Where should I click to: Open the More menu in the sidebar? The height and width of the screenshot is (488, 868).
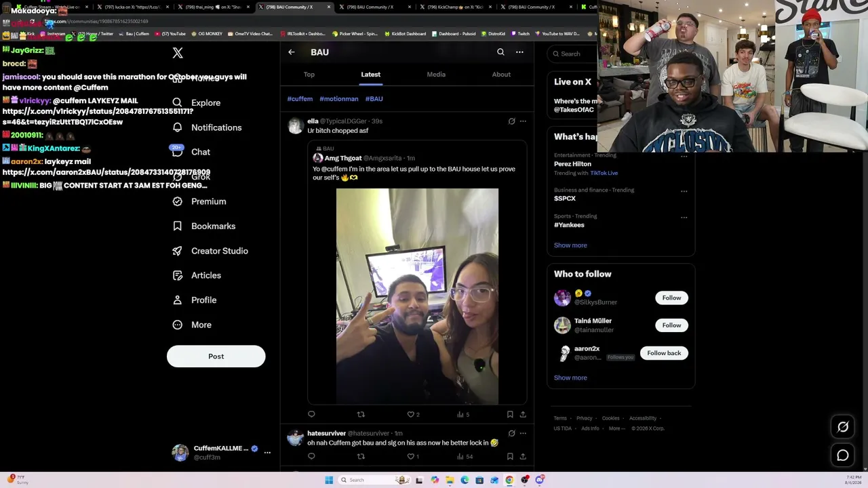pos(192,325)
